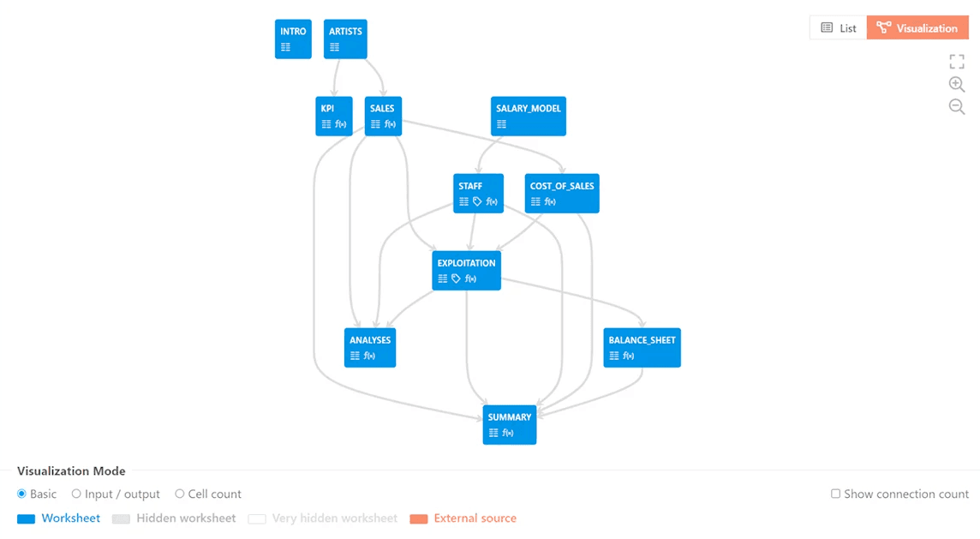Click the COST_OF_SALES node title
Screen dimensions: 980x539
561,186
